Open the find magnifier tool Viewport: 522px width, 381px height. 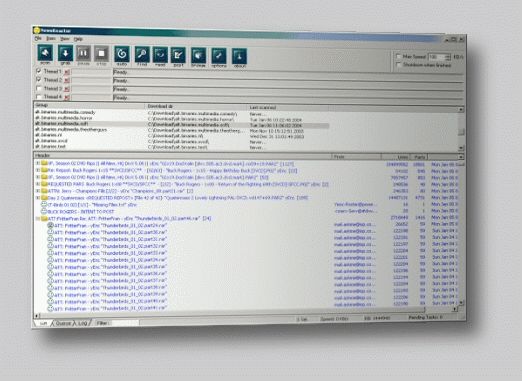[142, 55]
